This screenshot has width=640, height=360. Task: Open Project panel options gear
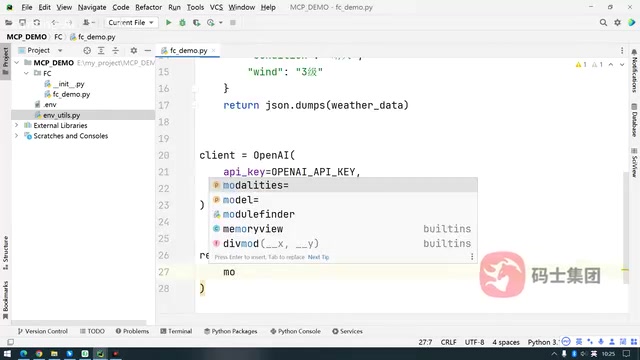(x=133, y=51)
